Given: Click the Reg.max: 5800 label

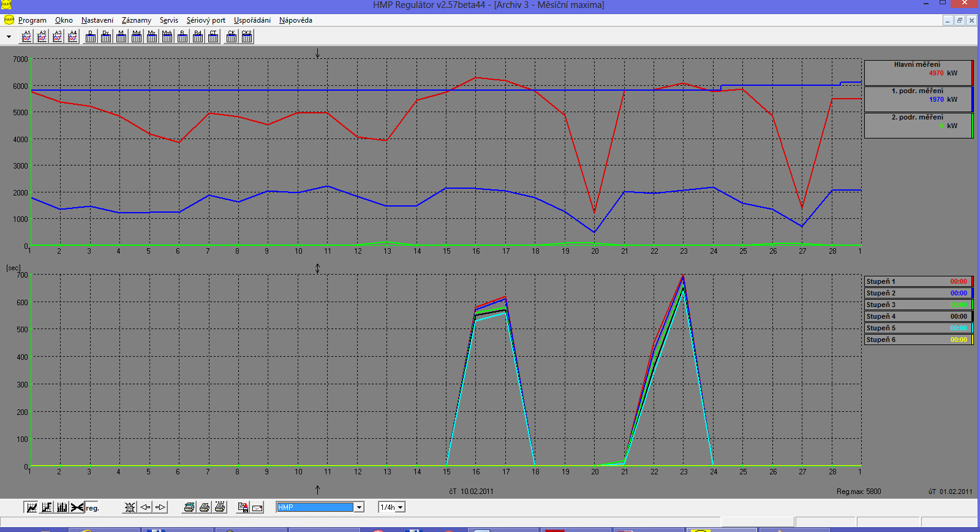Looking at the screenshot, I should [x=859, y=492].
